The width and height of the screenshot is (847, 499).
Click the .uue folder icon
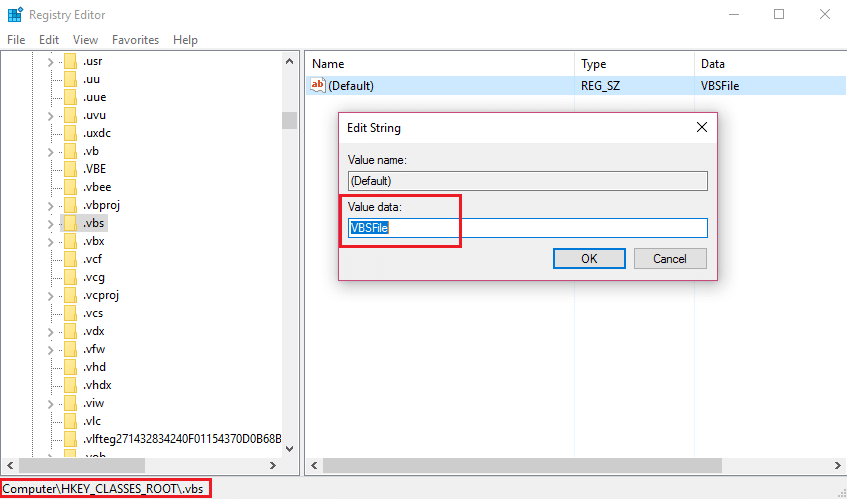71,97
